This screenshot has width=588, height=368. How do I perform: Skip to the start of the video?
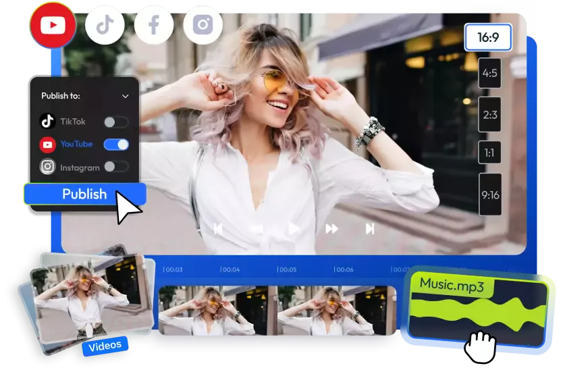[218, 228]
